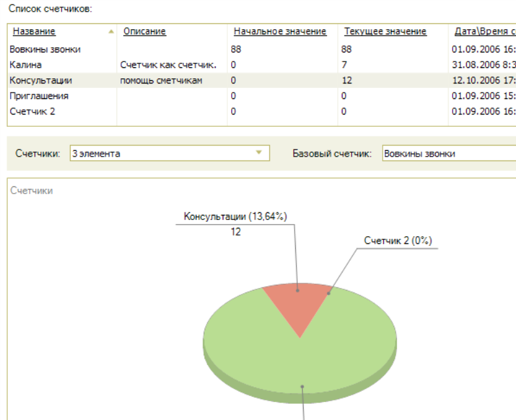Image resolution: width=516 pixels, height=420 pixels.
Task: Click the Консультации (13,64%) chart label
Action: (x=235, y=216)
